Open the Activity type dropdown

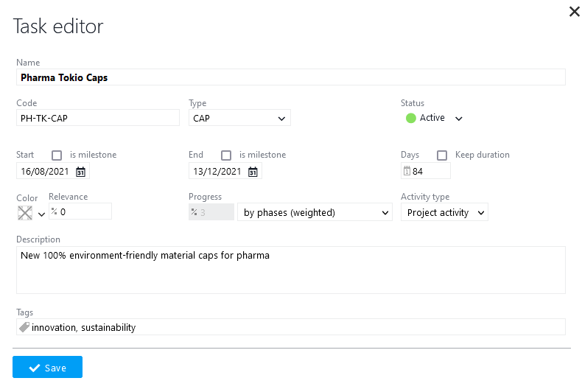(444, 212)
